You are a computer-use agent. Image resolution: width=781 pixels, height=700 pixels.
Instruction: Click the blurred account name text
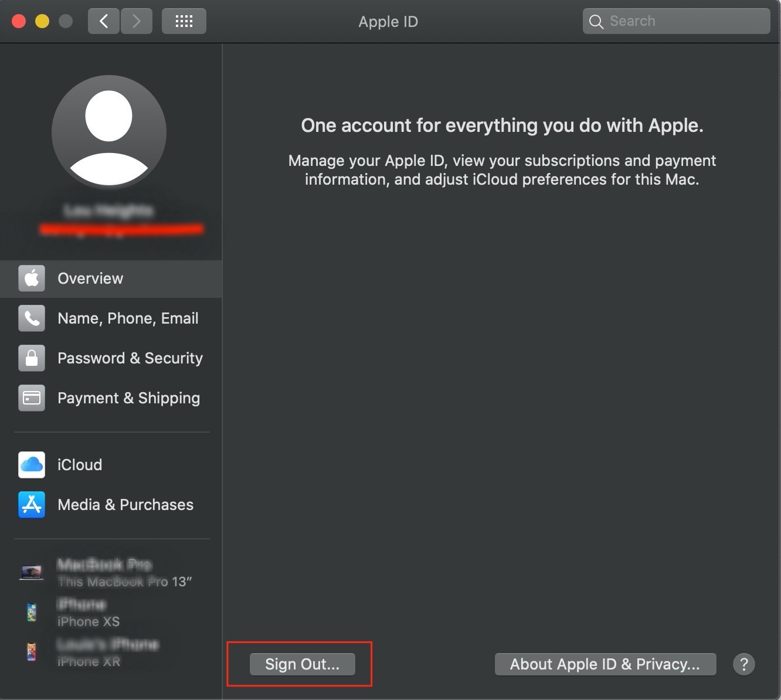(x=109, y=210)
